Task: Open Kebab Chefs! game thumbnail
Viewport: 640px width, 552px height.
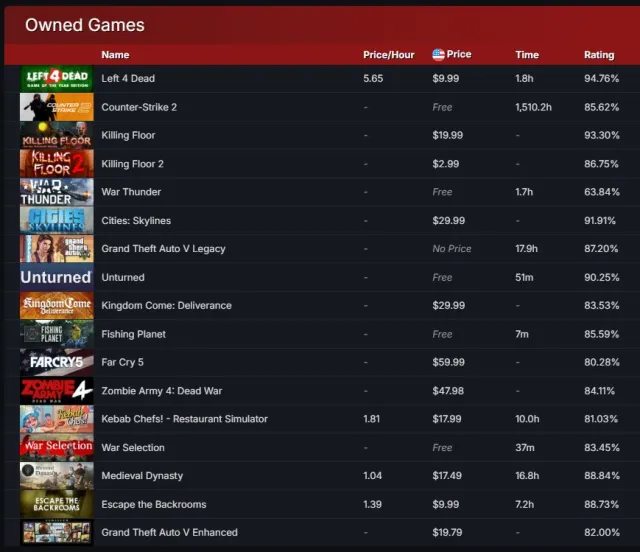Action: [x=57, y=419]
